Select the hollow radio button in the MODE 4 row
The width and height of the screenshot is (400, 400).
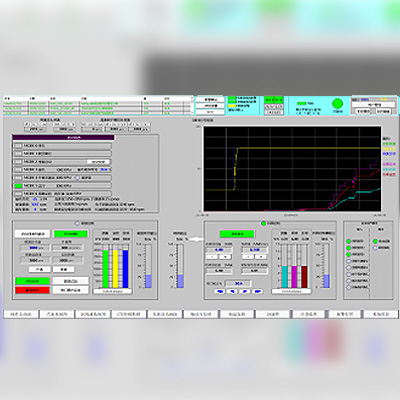(77, 178)
